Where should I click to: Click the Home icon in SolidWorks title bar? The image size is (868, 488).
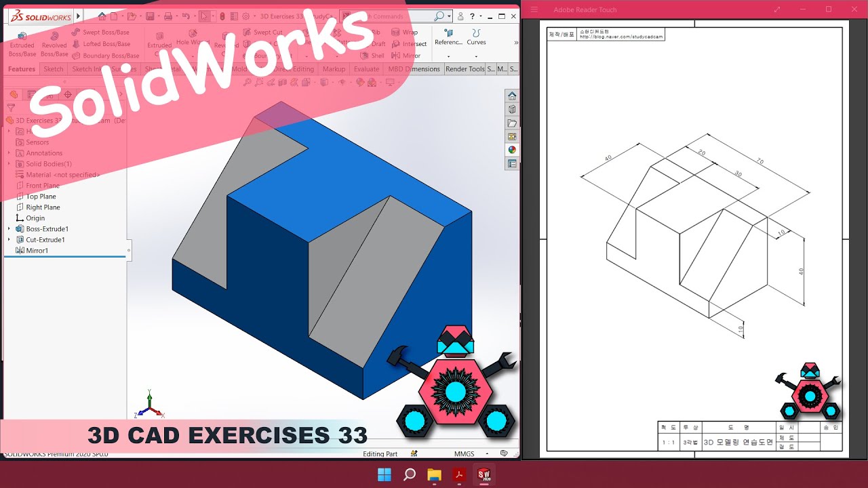(x=102, y=16)
